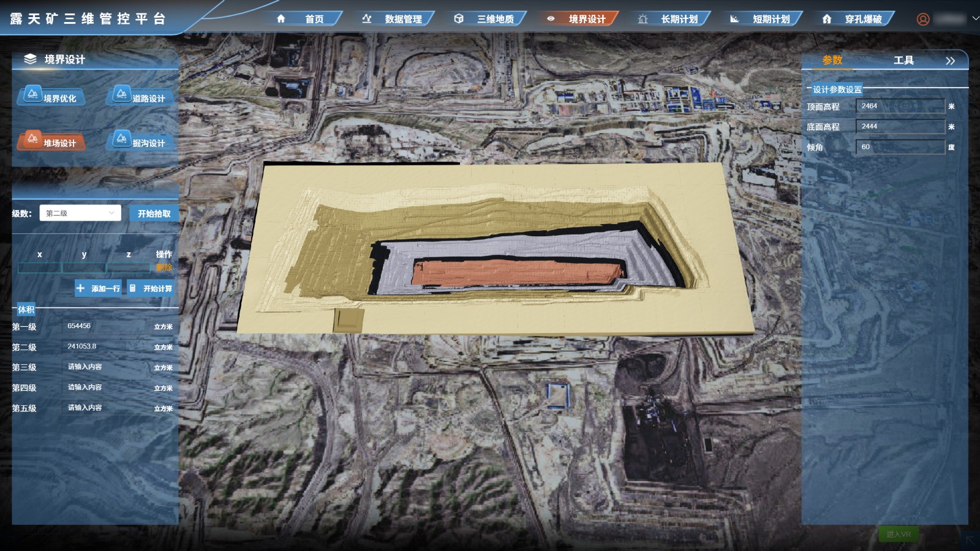Select the 堆场设计 tool icon
The image size is (980, 551).
pyautogui.click(x=32, y=139)
